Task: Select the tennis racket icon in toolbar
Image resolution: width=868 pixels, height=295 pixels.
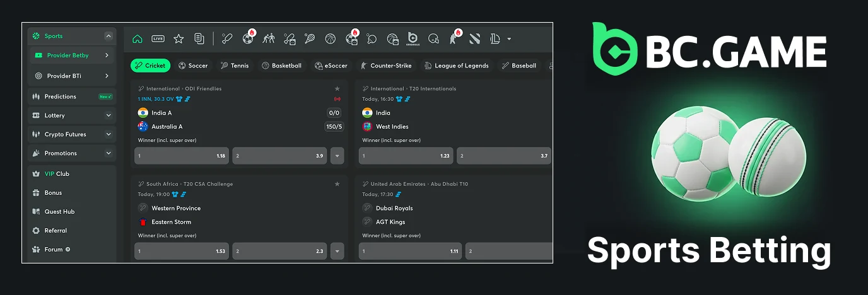Action: [310, 39]
